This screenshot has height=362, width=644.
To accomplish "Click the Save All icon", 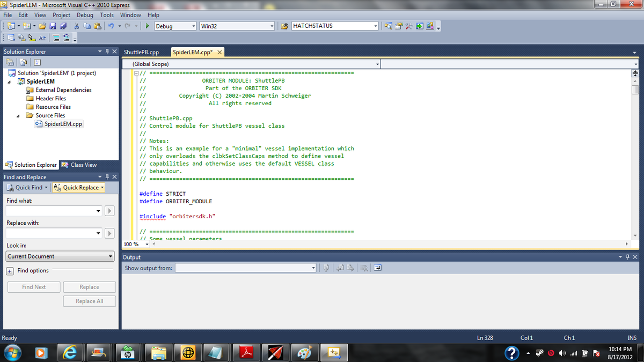I will pos(63,26).
